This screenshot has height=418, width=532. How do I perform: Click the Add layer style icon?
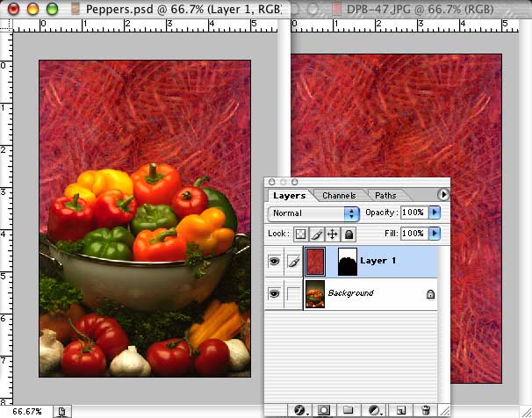(299, 411)
